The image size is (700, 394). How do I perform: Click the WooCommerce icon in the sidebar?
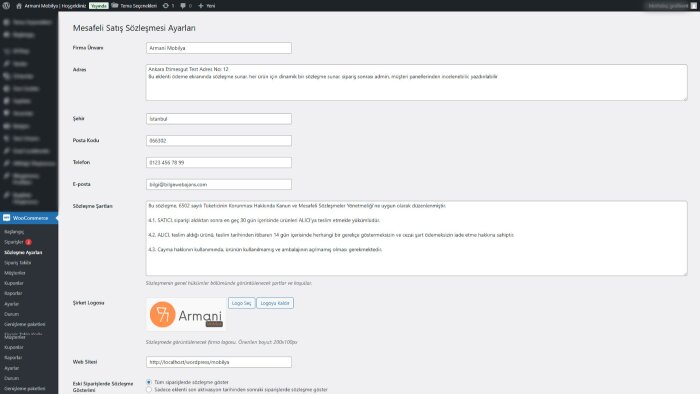click(6, 218)
